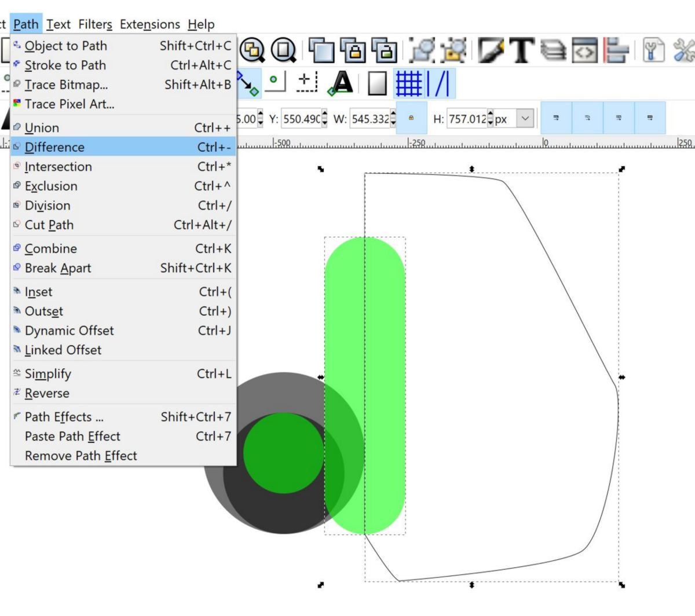The height and width of the screenshot is (616, 695).
Task: Click the W value spinner arrows
Action: [x=393, y=119]
